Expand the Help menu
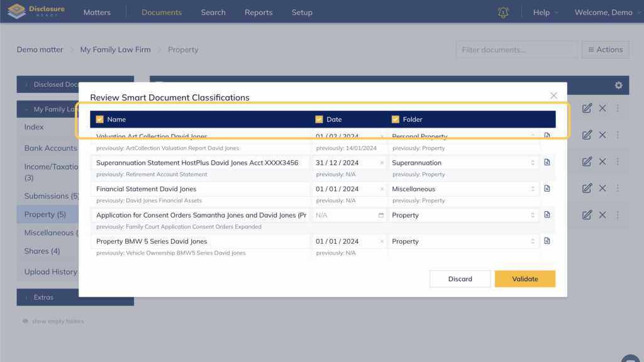The height and width of the screenshot is (362, 644). (545, 13)
